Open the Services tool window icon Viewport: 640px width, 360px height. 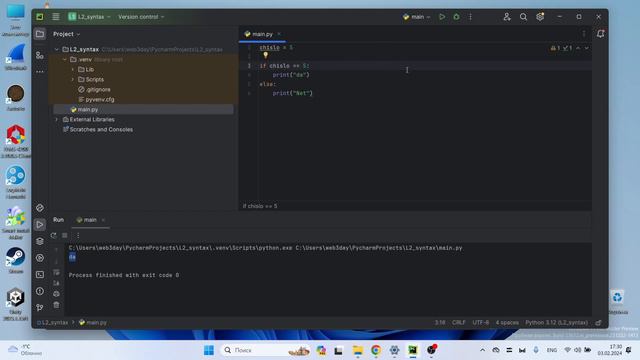coord(40,258)
